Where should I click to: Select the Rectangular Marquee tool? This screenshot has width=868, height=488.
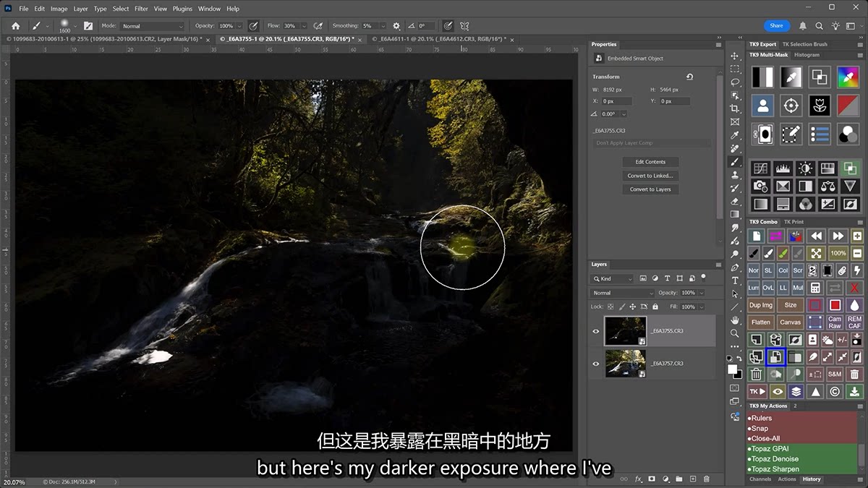pos(735,69)
